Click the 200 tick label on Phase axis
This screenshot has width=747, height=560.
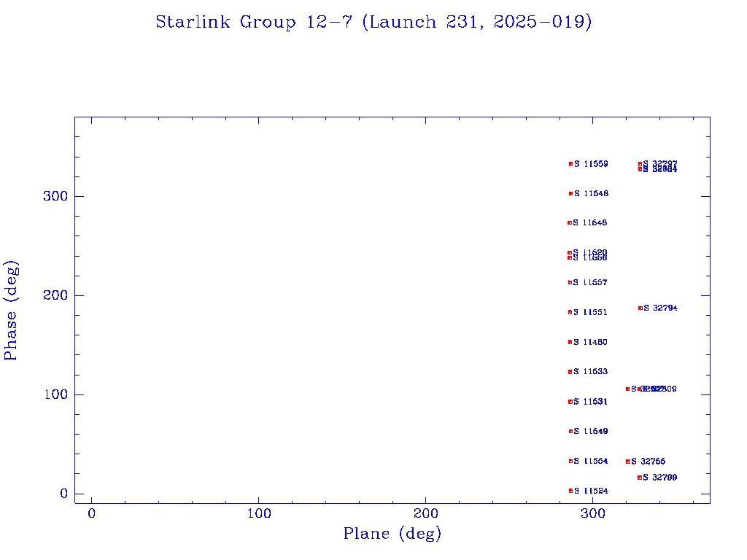coord(55,295)
